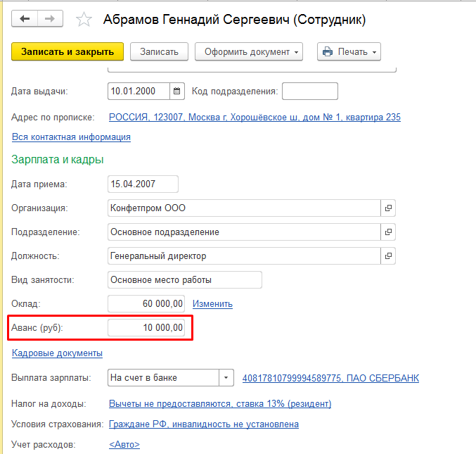
Task: Click into the Аванс (руб) field
Action: click(146, 328)
